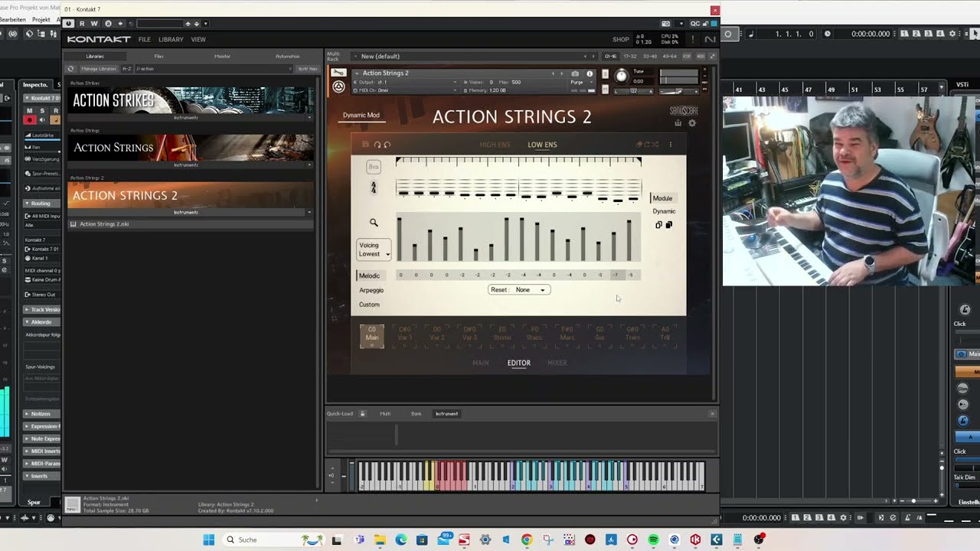Image resolution: width=980 pixels, height=551 pixels.
Task: Open the Reset None dropdown
Action: pyautogui.click(x=518, y=290)
